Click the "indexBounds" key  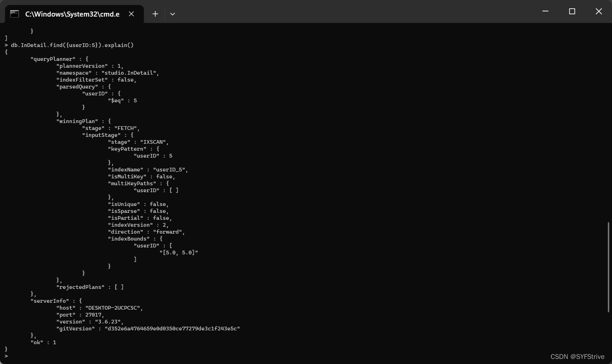point(129,239)
